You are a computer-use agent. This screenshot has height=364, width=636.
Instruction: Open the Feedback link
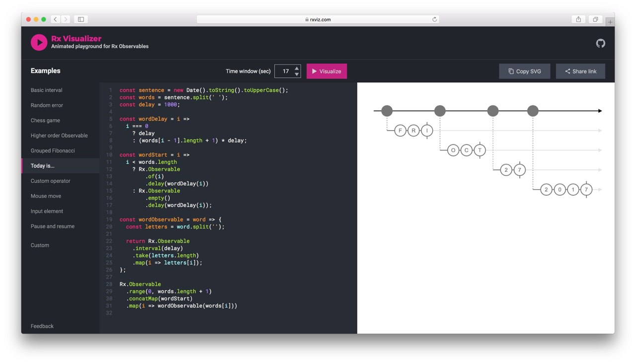(42, 326)
